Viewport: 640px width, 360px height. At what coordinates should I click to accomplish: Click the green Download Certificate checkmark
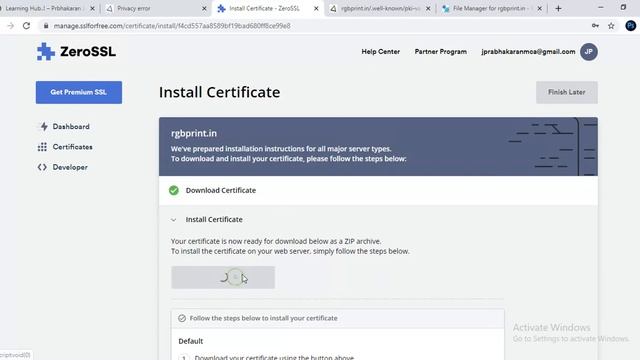[174, 191]
